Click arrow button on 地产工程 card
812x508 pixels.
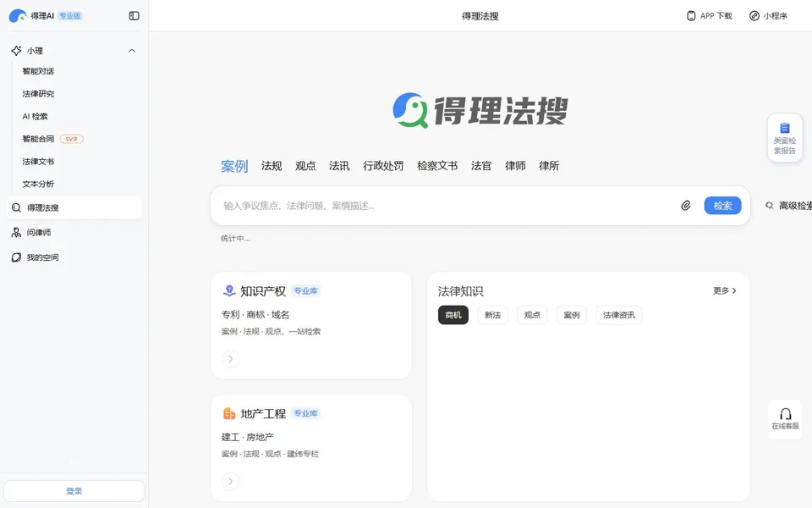[230, 481]
